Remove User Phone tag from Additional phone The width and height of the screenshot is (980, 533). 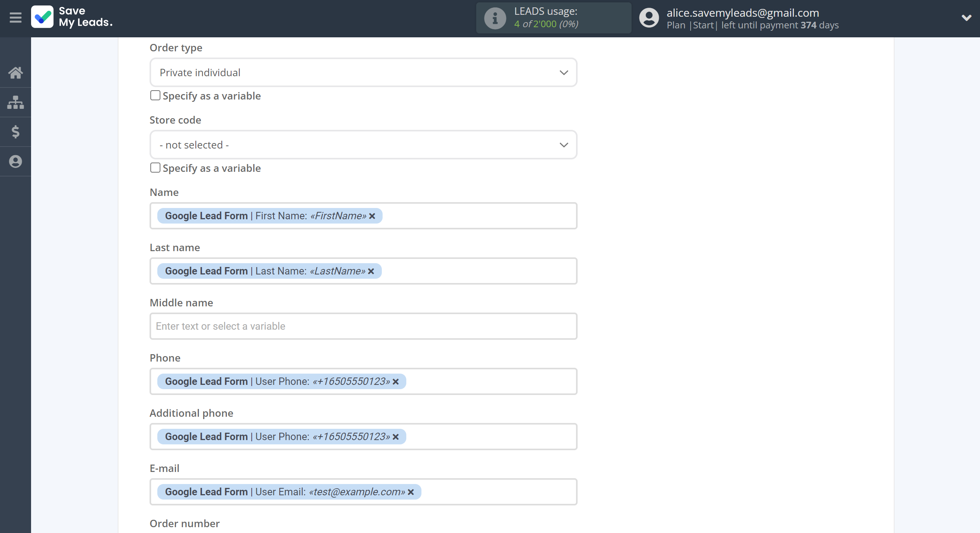tap(395, 437)
